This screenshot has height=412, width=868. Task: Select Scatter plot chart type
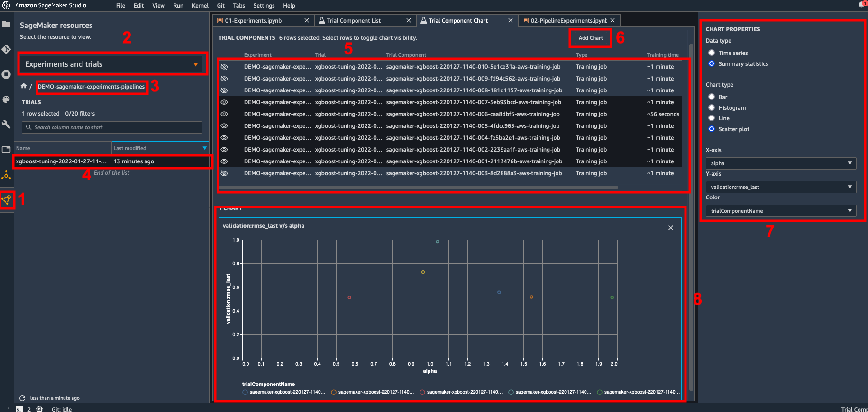712,129
